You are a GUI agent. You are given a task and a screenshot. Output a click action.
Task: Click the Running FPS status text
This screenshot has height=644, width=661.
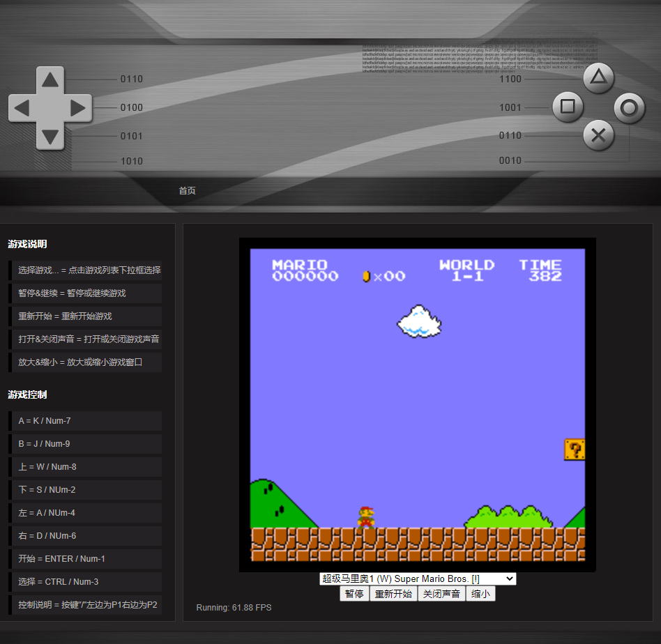tap(234, 608)
